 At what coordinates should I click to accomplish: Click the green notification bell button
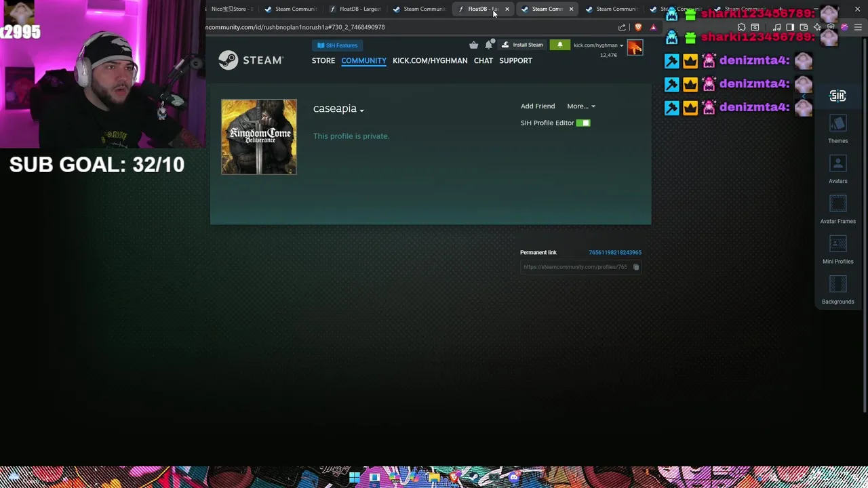[559, 45]
